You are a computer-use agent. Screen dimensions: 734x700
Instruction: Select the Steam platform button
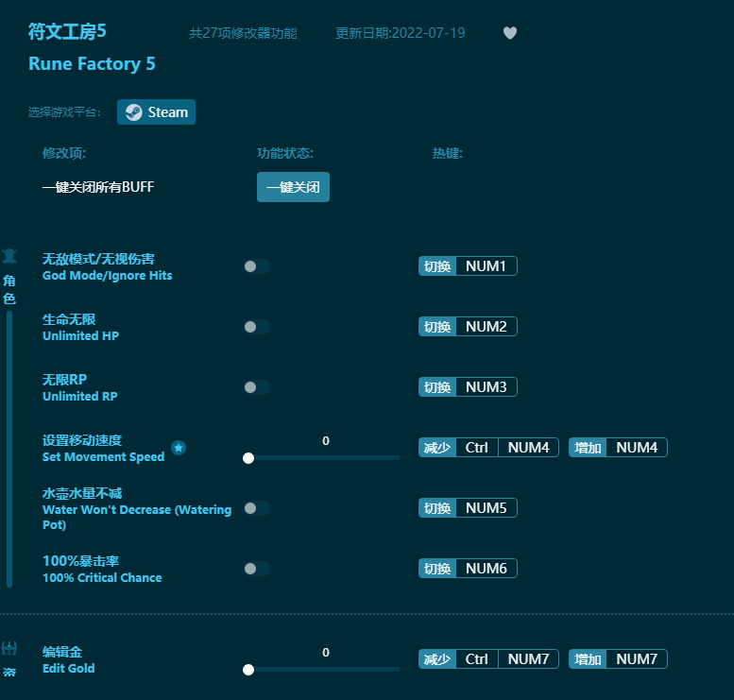point(157,111)
